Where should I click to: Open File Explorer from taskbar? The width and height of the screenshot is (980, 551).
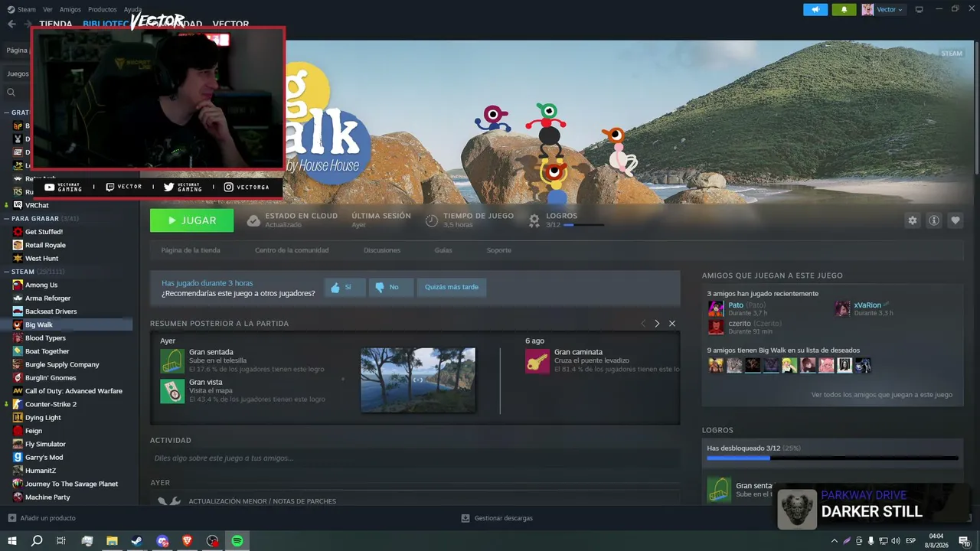(x=112, y=541)
